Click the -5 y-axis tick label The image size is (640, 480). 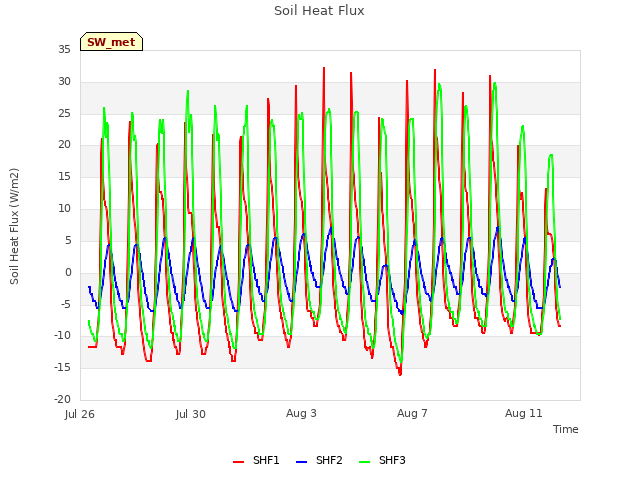tap(66, 304)
